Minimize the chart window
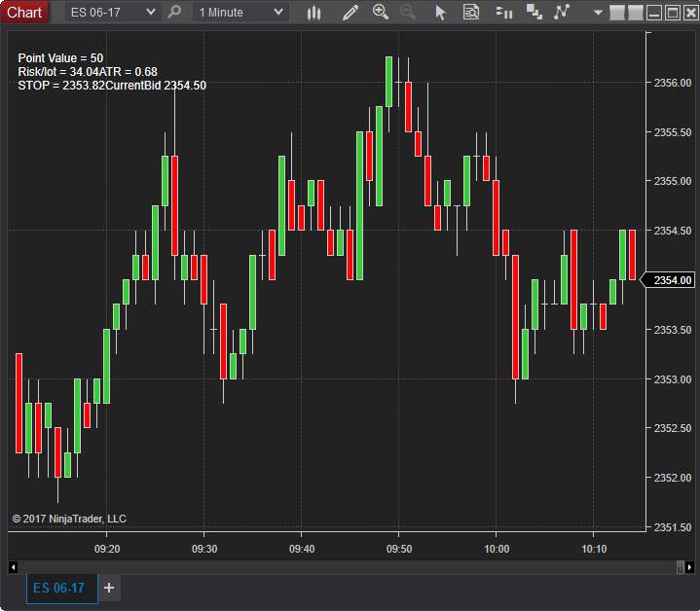 [654, 13]
